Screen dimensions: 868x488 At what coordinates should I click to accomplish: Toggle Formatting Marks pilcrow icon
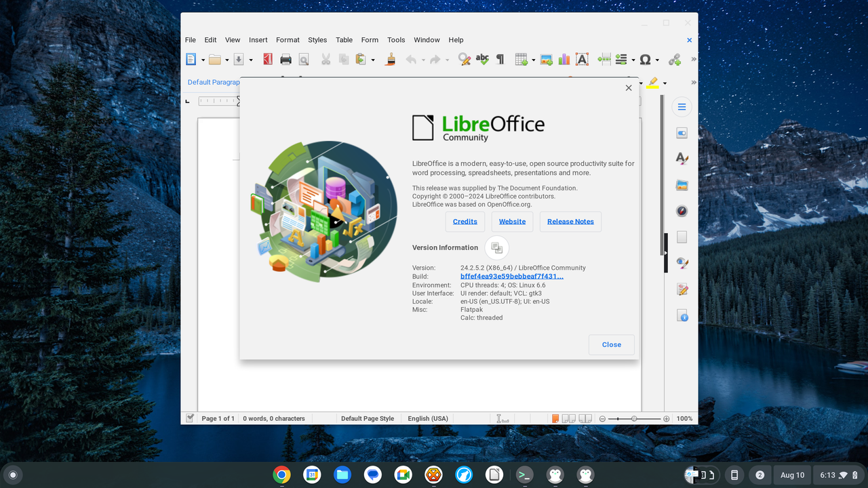500,60
